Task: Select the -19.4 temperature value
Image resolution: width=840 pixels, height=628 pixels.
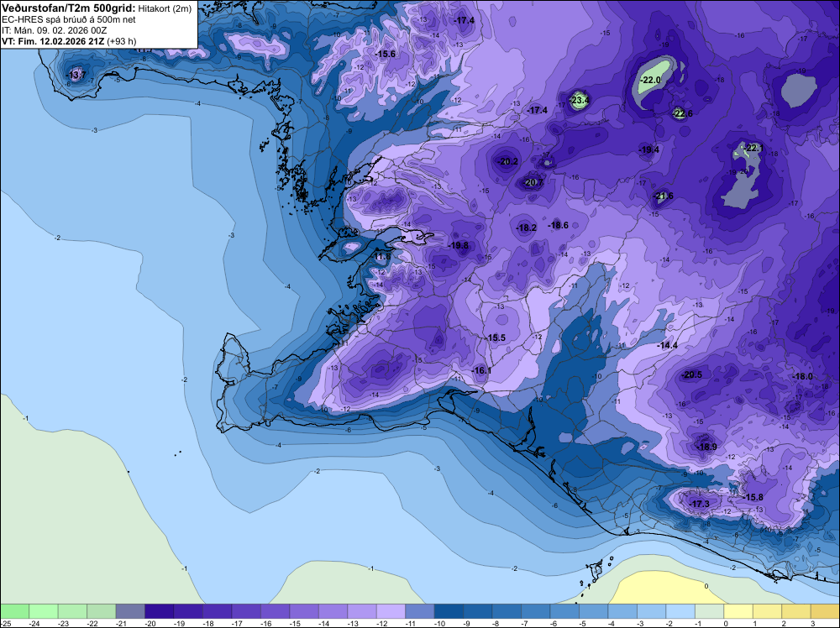Action: coord(649,150)
